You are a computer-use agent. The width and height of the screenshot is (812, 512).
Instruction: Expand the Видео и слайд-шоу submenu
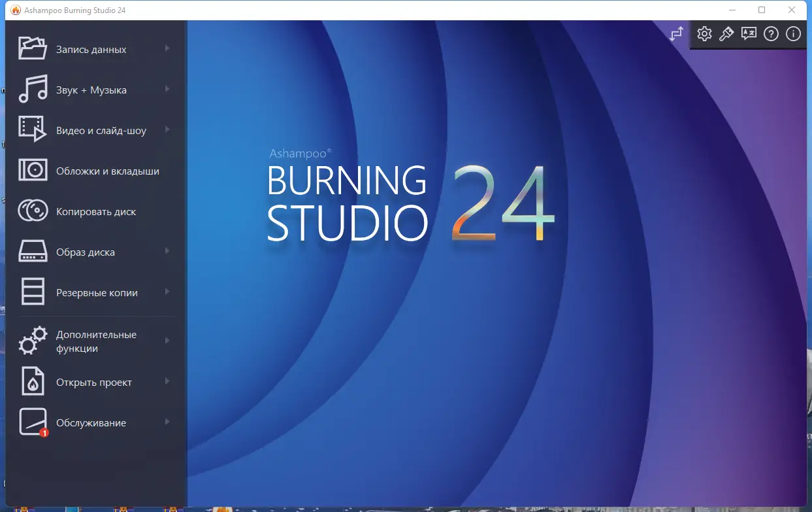tap(168, 130)
